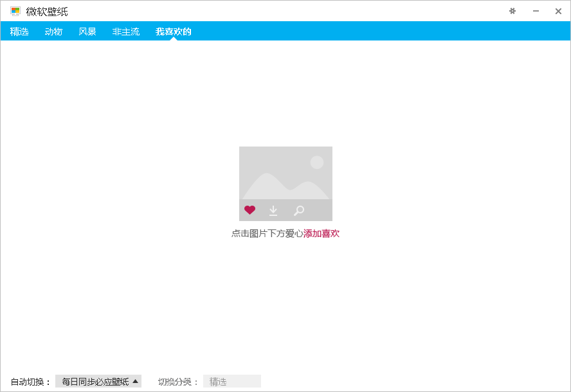Switch to the 动物 tab
The height and width of the screenshot is (392, 571).
coord(53,31)
